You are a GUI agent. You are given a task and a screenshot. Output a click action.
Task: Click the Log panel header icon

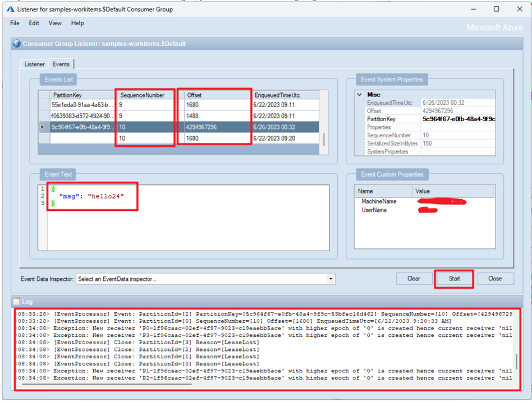pos(17,301)
